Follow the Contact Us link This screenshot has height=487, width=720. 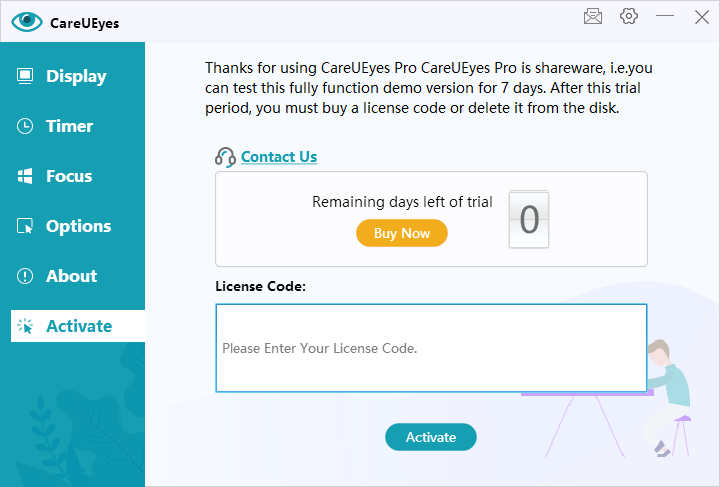click(x=279, y=157)
